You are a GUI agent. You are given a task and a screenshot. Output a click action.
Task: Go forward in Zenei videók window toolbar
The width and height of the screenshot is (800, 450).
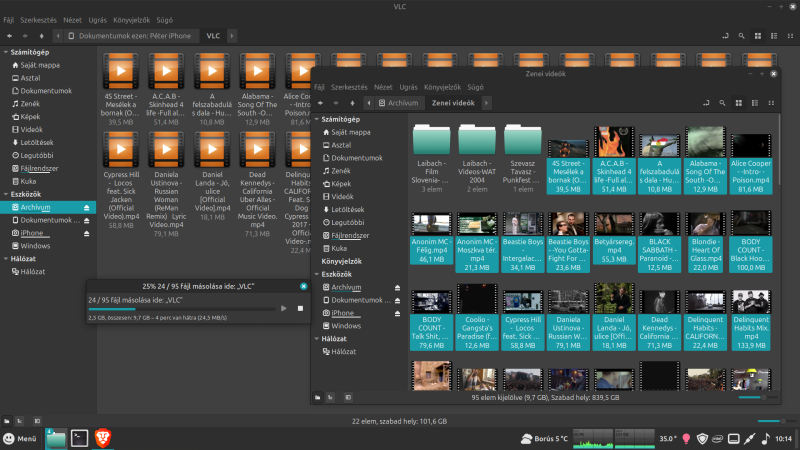pyautogui.click(x=336, y=103)
